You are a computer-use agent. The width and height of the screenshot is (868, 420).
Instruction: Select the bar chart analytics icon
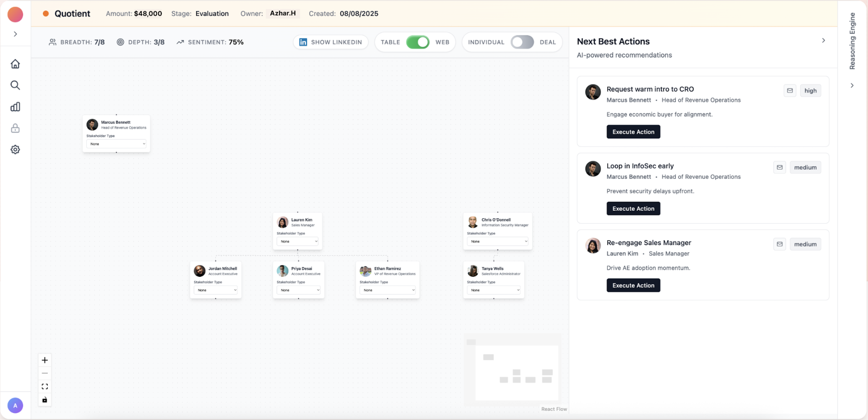(x=15, y=107)
